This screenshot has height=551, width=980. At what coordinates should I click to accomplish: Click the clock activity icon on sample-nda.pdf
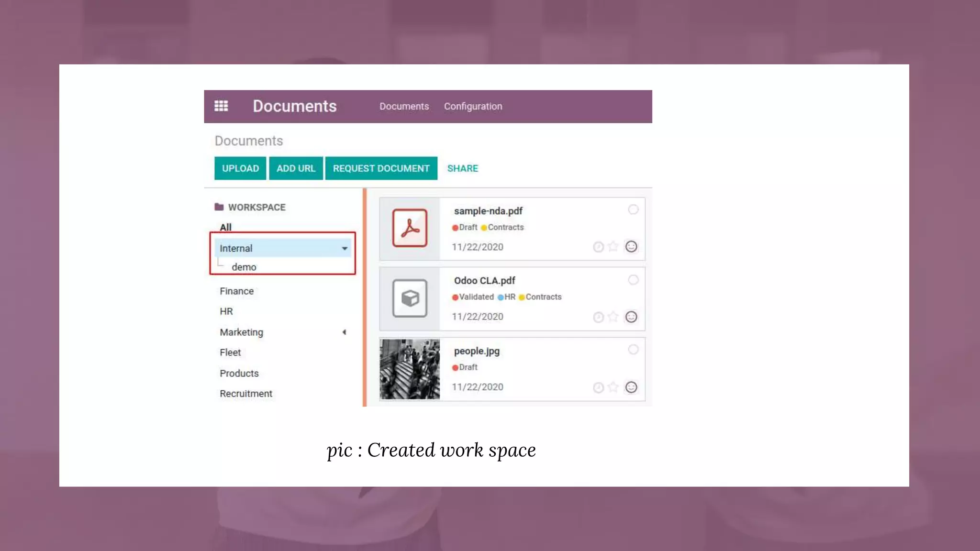click(598, 247)
